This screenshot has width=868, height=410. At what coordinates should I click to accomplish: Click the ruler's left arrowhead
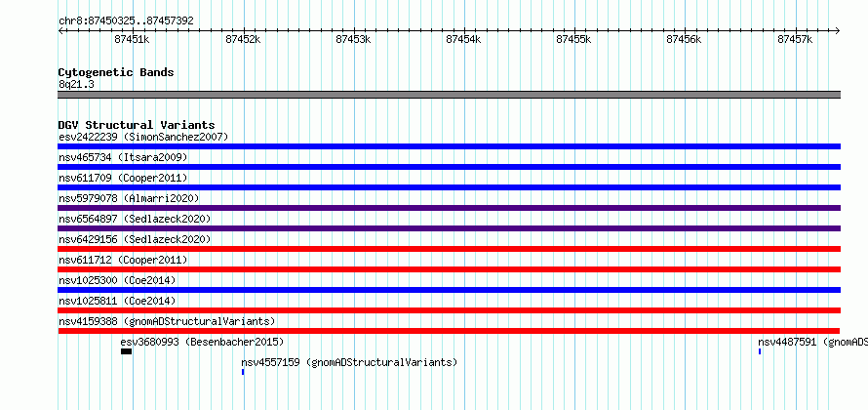(60, 31)
